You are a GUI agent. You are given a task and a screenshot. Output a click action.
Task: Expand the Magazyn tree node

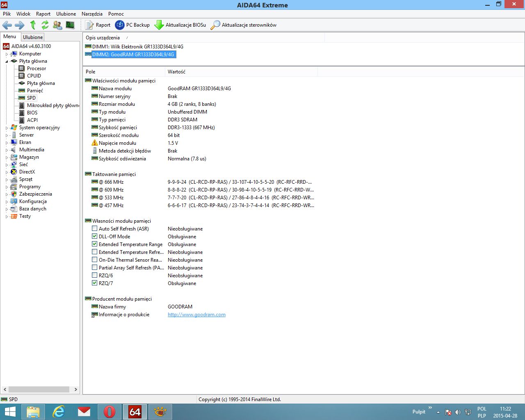tap(7, 157)
